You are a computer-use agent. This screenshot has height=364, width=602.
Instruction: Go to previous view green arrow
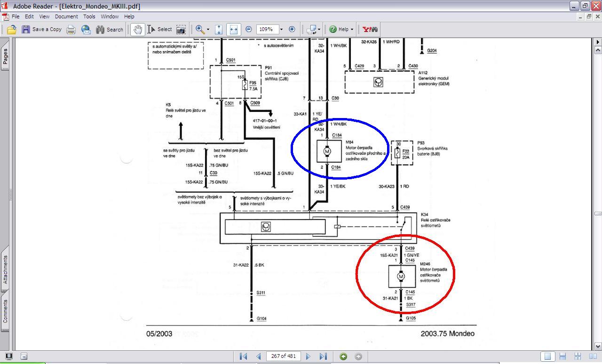coord(343,356)
